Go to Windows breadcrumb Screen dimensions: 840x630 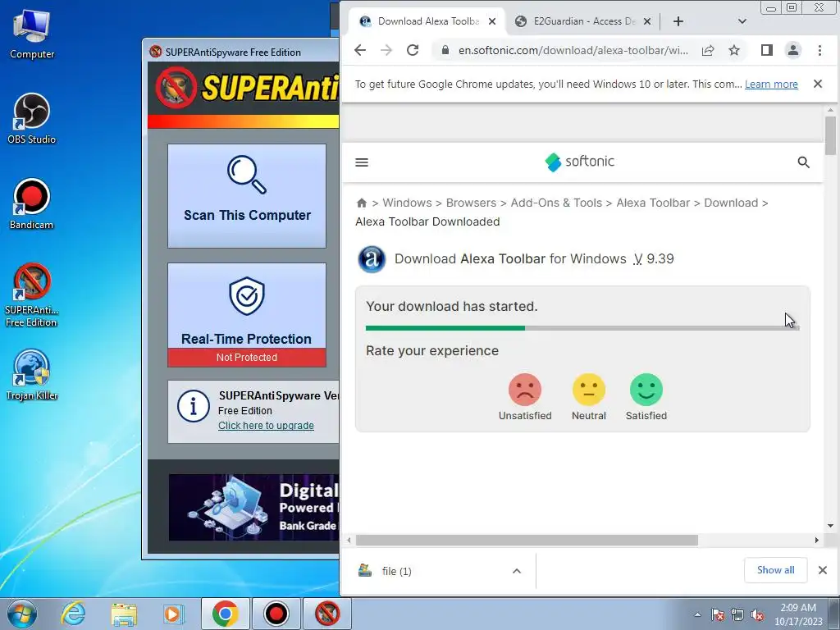407,203
